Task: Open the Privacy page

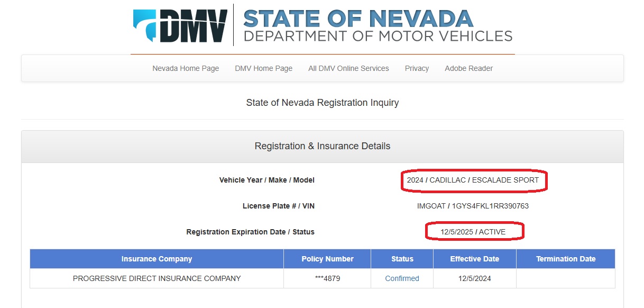Action: 417,68
